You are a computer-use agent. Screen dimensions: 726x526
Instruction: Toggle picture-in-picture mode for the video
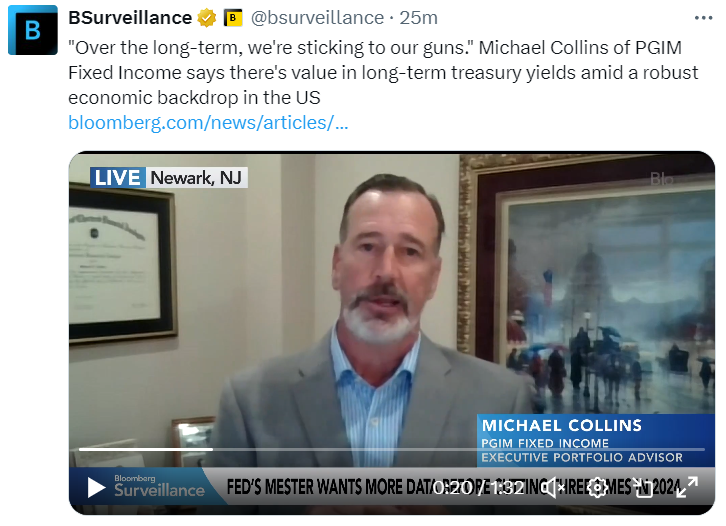(642, 488)
